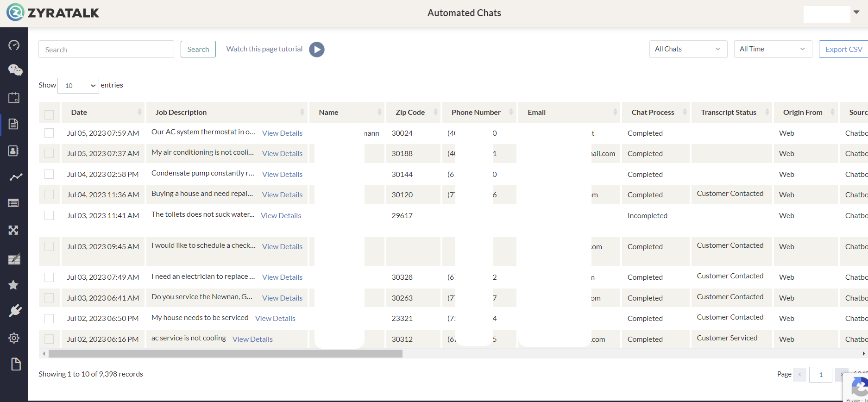The image size is (868, 402).
Task: Tick the select-all checkbox in table header
Action: pyautogui.click(x=49, y=114)
